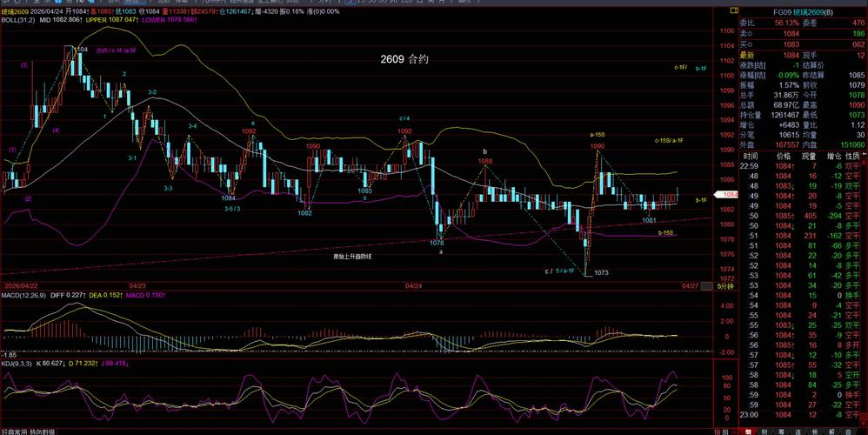Click the 买① price 1083
This screenshot has width=868, height=435.
point(791,44)
